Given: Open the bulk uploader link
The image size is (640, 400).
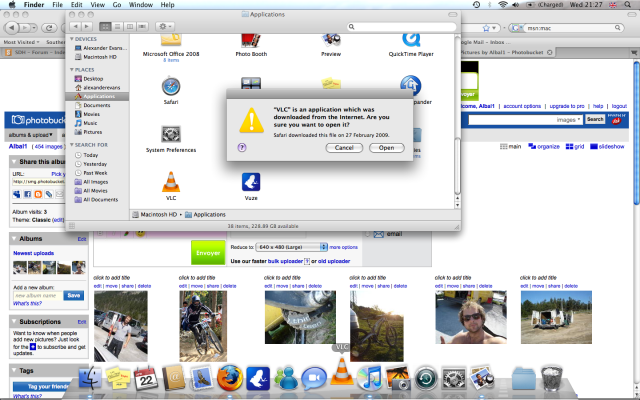Looking at the screenshot, I should (x=285, y=261).
